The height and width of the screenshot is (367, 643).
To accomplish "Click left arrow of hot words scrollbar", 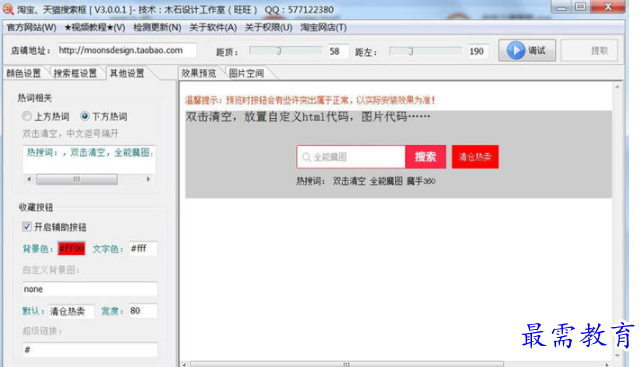I will coord(29,179).
